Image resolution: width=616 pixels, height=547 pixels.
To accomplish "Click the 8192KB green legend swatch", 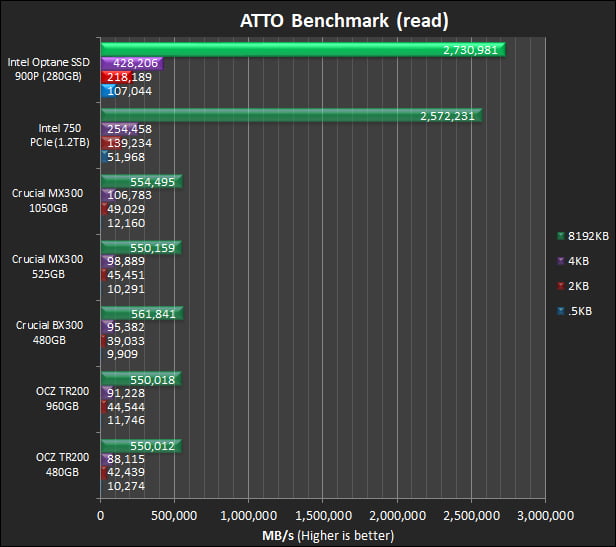I will pyautogui.click(x=561, y=236).
